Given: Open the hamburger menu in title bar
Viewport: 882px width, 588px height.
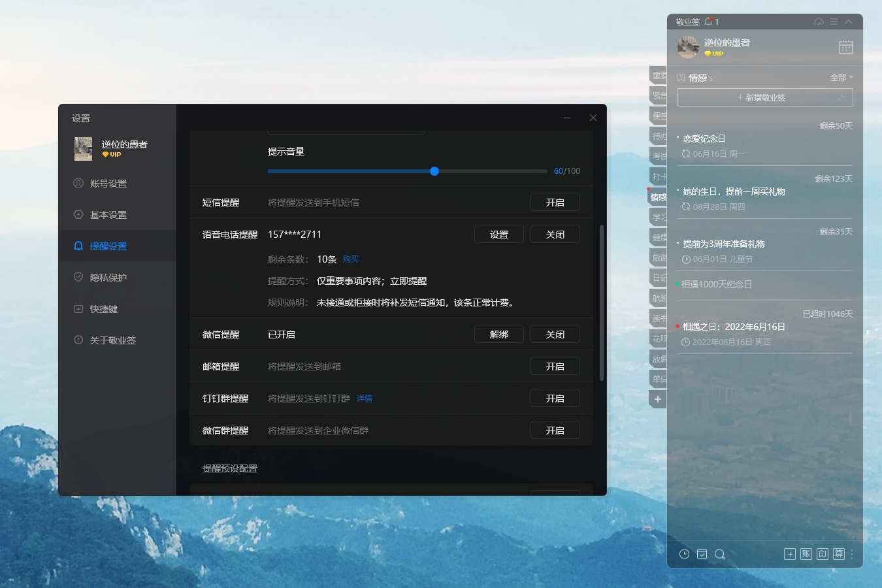Looking at the screenshot, I should pyautogui.click(x=834, y=22).
